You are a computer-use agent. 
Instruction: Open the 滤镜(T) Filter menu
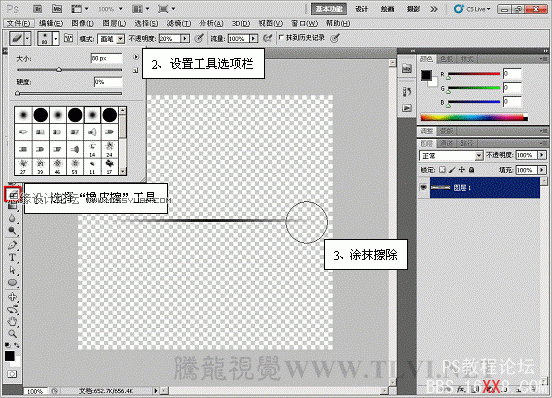coord(179,23)
